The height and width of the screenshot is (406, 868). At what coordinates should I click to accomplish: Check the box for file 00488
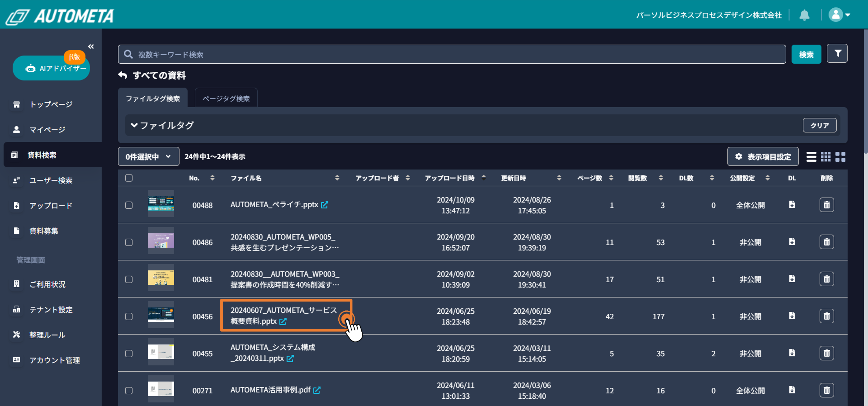tap(129, 205)
